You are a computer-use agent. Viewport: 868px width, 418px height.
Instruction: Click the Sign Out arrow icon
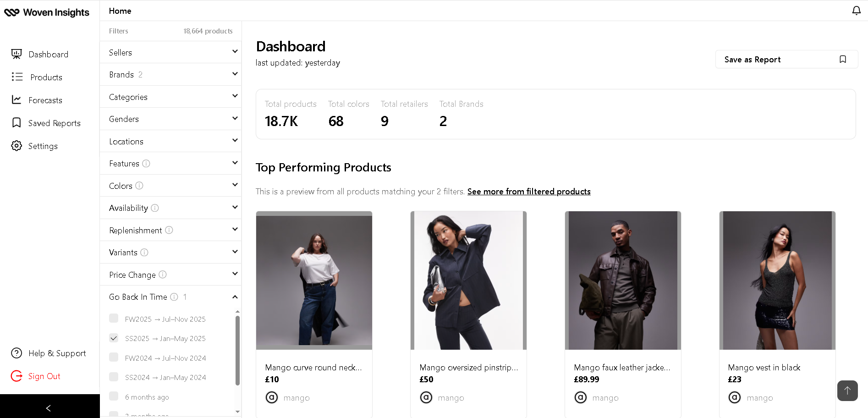(x=16, y=376)
